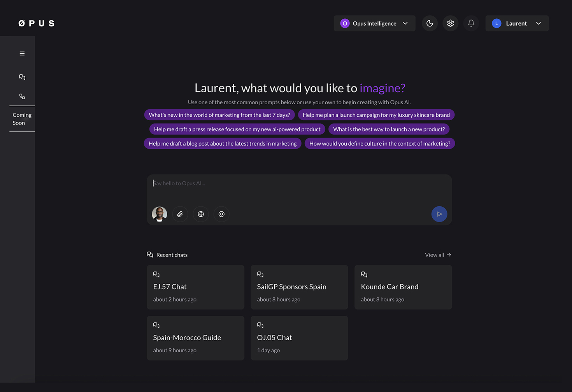This screenshot has height=392, width=572.
Task: Click chat icon on EJ.57 Chat card
Action: pyautogui.click(x=156, y=274)
